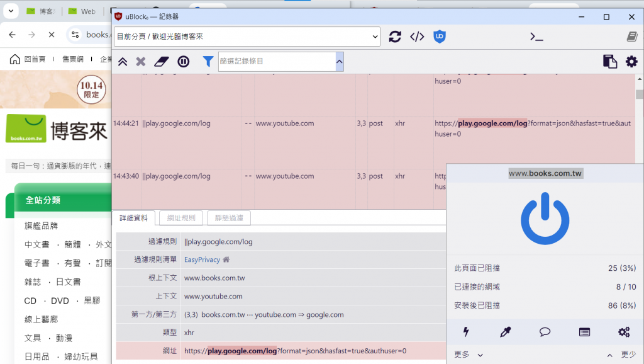Screen dimensions: 644x364
Task: Click the logger vertical scrollbar thumb
Action: tap(639, 94)
